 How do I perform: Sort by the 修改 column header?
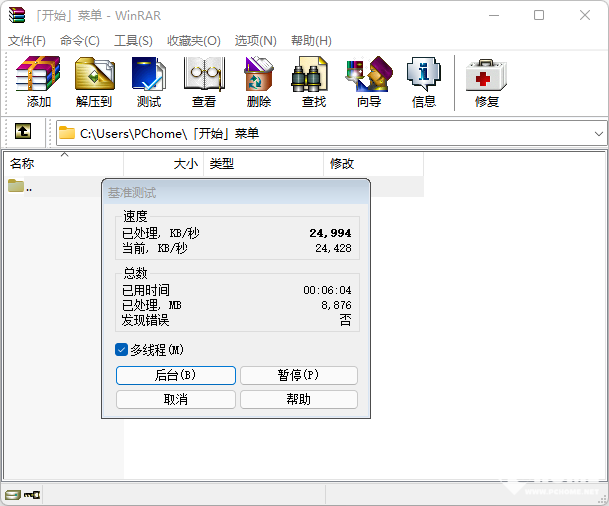(373, 164)
